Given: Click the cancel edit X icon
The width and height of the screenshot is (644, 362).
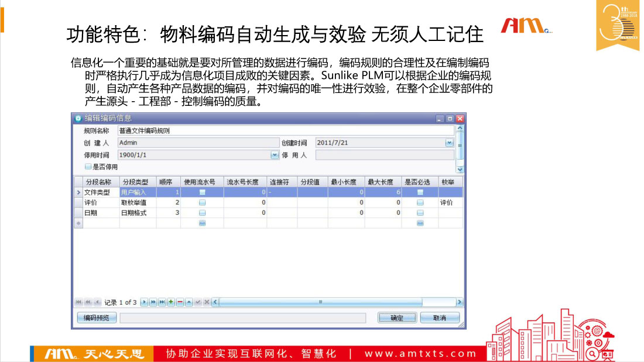Looking at the screenshot, I should [x=207, y=302].
